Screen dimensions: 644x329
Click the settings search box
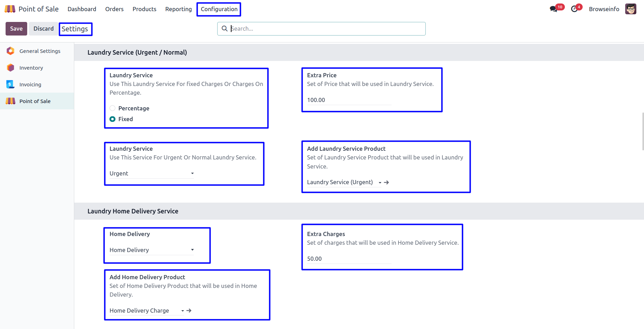326,29
